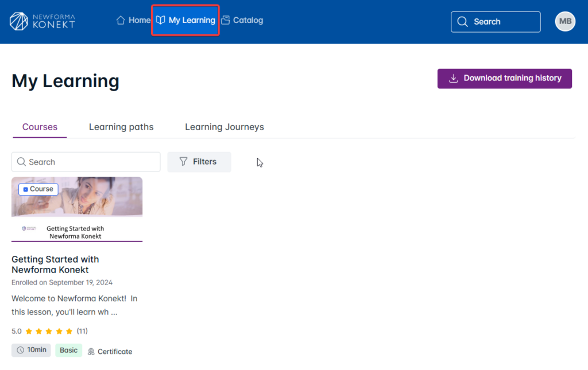
Task: Open the Filters button
Action: (199, 162)
